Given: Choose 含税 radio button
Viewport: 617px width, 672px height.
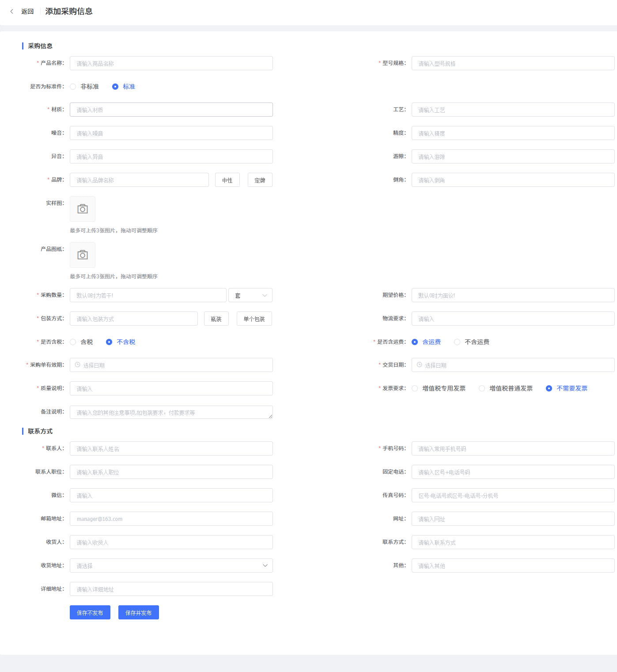Looking at the screenshot, I should pyautogui.click(x=73, y=342).
